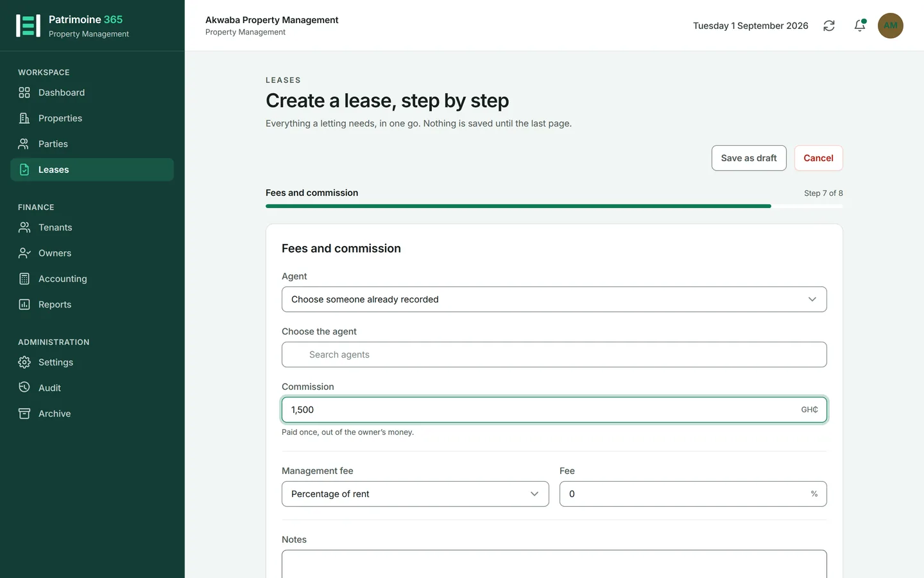
Task: Click the % suffix in Fee field
Action: tap(814, 494)
